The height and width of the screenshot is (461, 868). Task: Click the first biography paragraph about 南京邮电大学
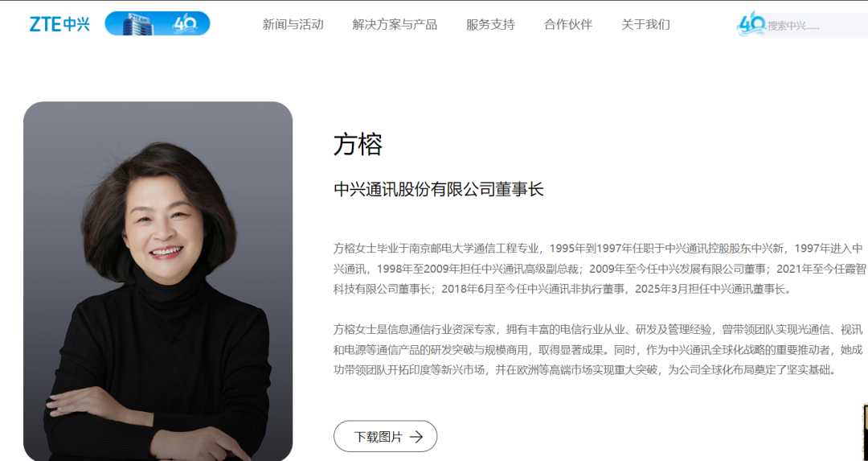600,269
